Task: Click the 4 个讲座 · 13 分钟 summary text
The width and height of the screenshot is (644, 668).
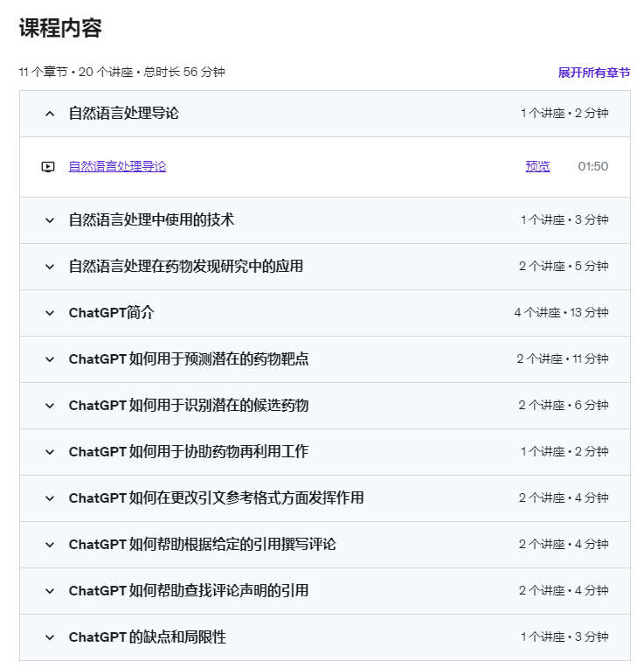Action: (x=561, y=312)
